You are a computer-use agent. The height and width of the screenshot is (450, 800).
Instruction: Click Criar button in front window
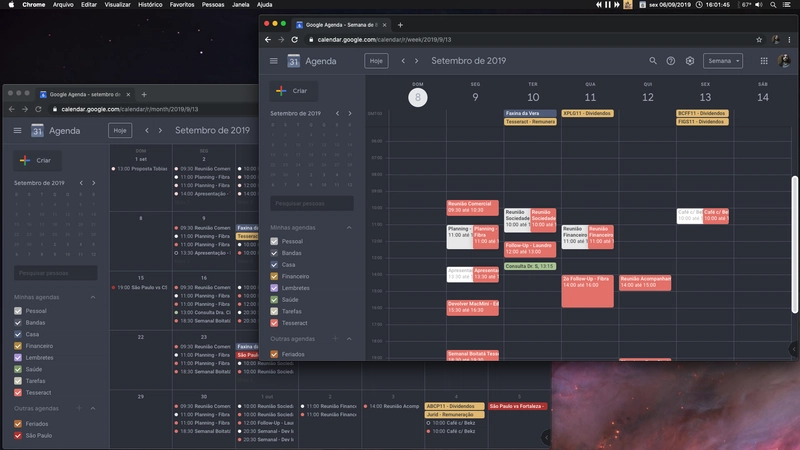click(293, 91)
